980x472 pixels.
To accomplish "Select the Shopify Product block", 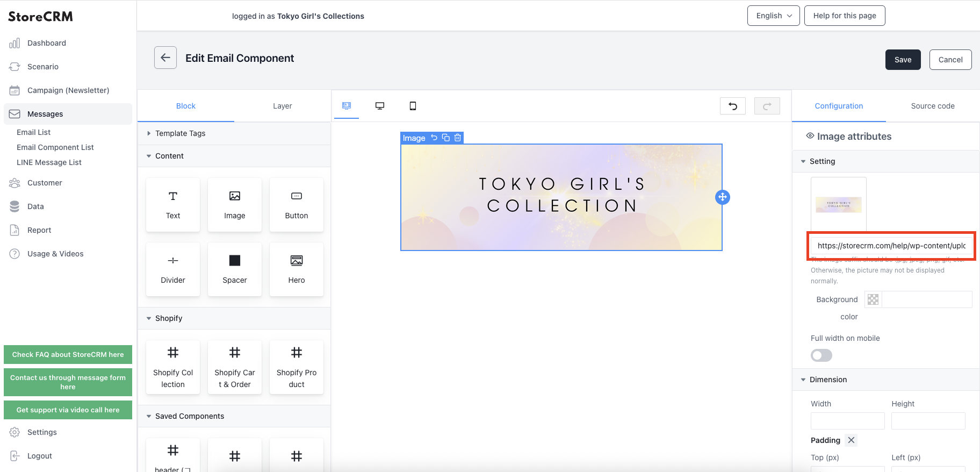I will (297, 367).
